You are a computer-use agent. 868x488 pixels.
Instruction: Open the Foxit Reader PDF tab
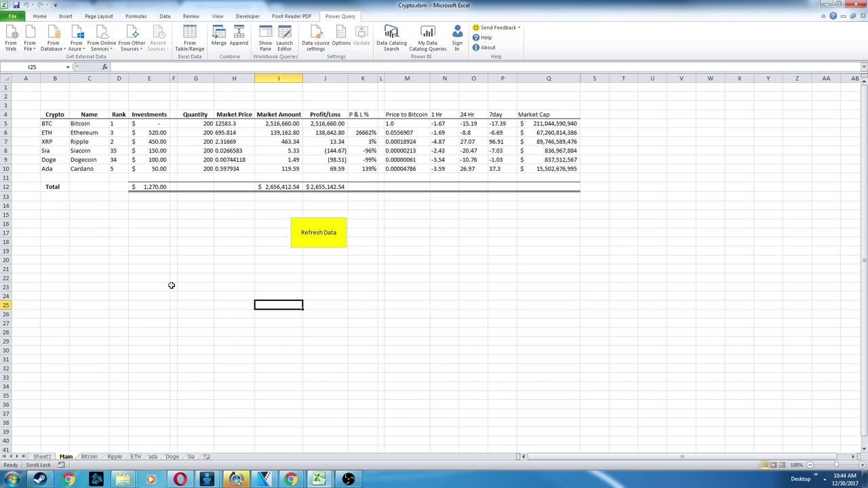[x=291, y=16]
